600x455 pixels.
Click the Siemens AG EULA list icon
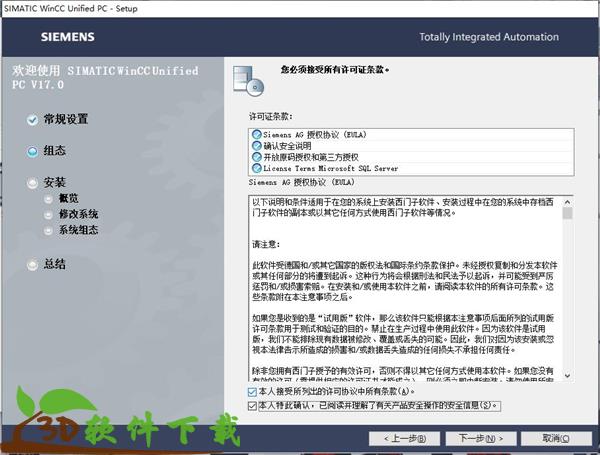click(x=257, y=135)
